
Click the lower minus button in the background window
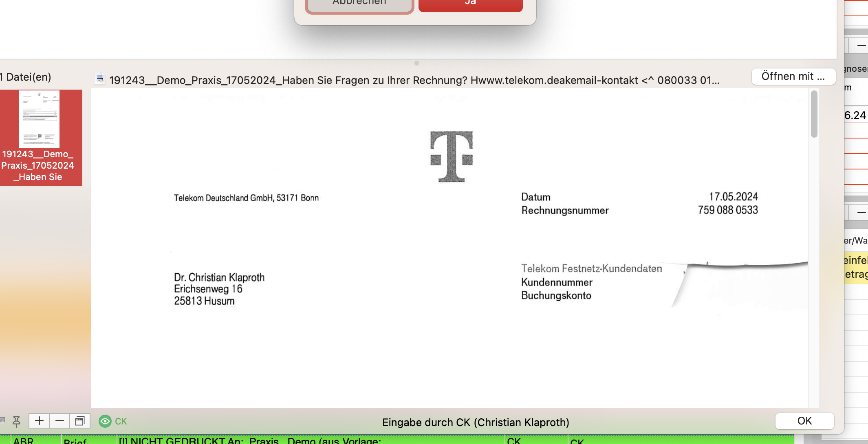click(861, 213)
